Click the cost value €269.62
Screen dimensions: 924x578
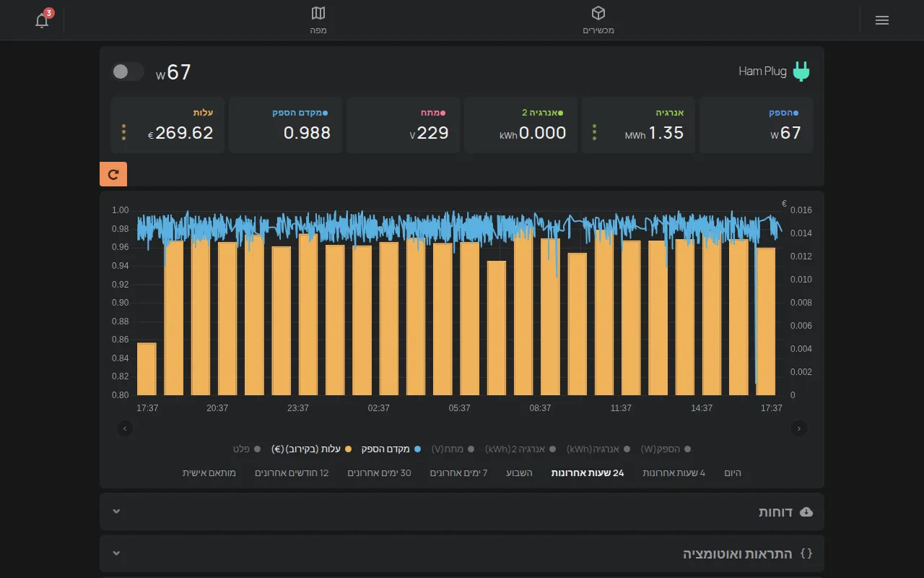[x=180, y=133]
